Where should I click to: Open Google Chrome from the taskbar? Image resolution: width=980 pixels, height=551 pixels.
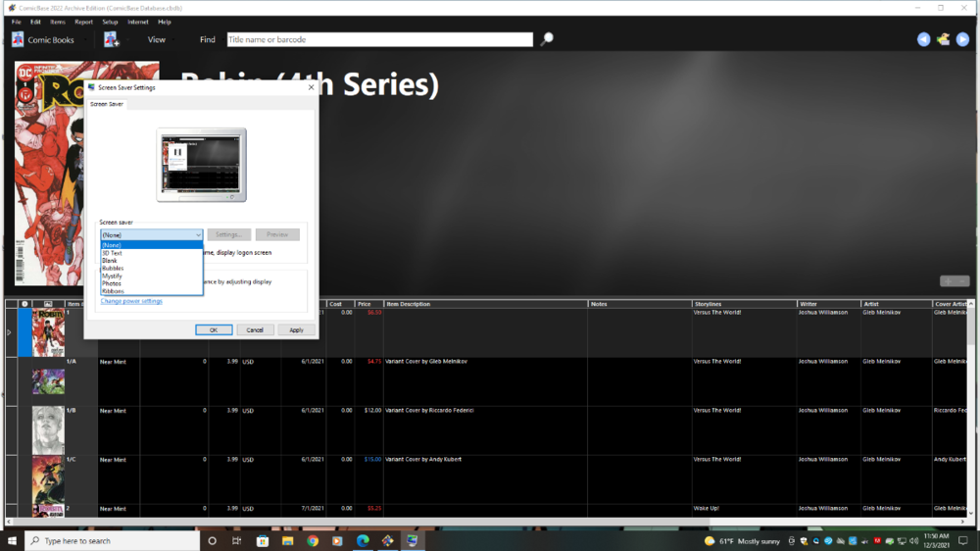pyautogui.click(x=313, y=541)
